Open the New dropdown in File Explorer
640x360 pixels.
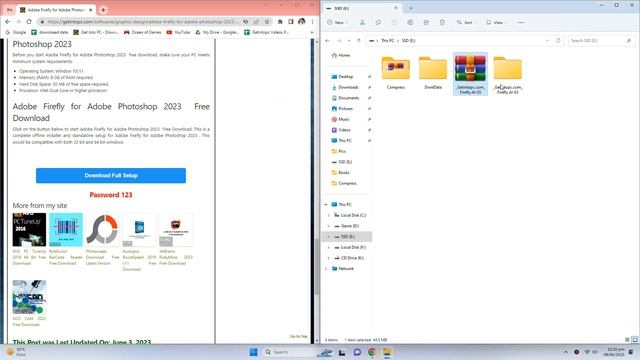pyautogui.click(x=338, y=22)
